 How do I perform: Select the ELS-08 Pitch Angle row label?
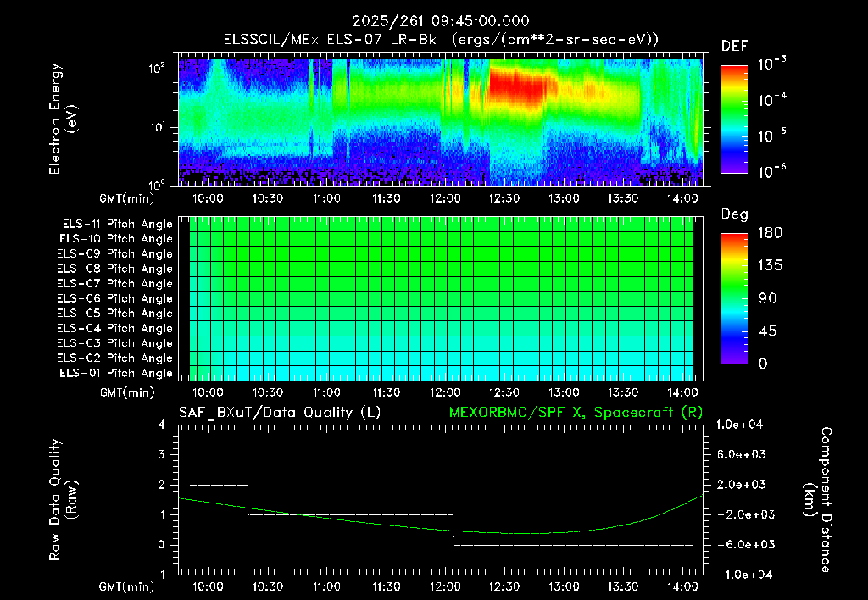pyautogui.click(x=115, y=269)
